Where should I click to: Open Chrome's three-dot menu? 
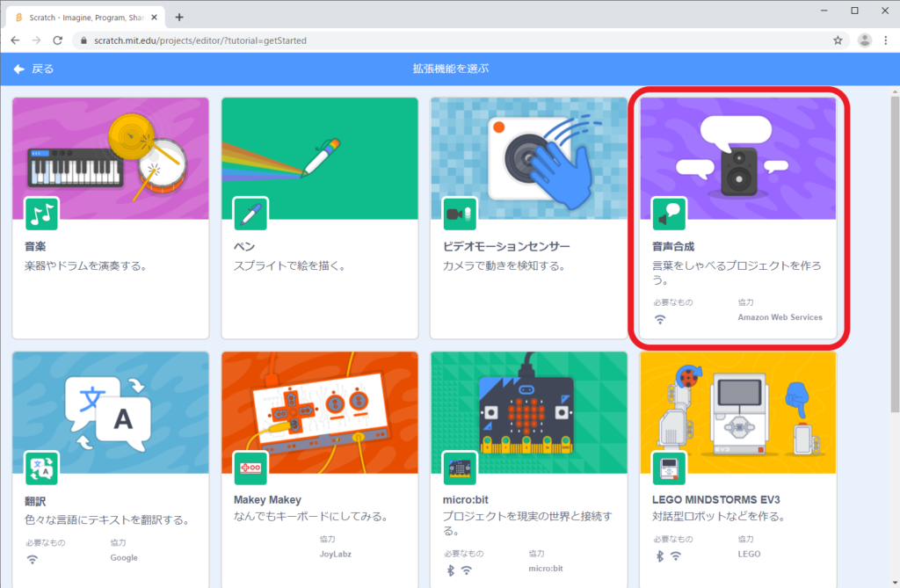886,40
